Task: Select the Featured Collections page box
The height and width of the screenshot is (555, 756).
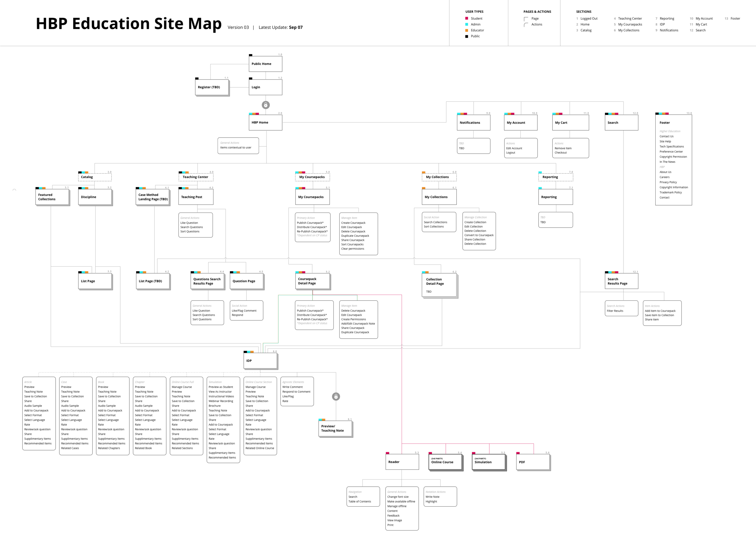Action: 52,197
